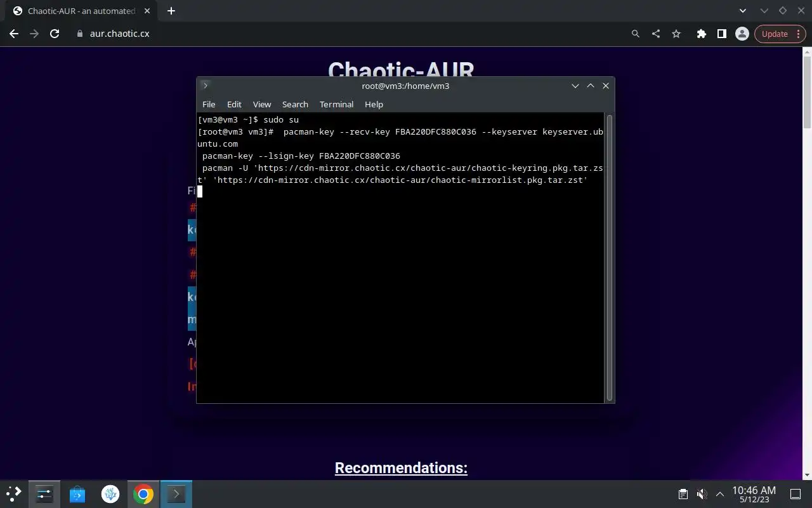
Task: Go back to the previous page in Chrome
Action: [14, 34]
